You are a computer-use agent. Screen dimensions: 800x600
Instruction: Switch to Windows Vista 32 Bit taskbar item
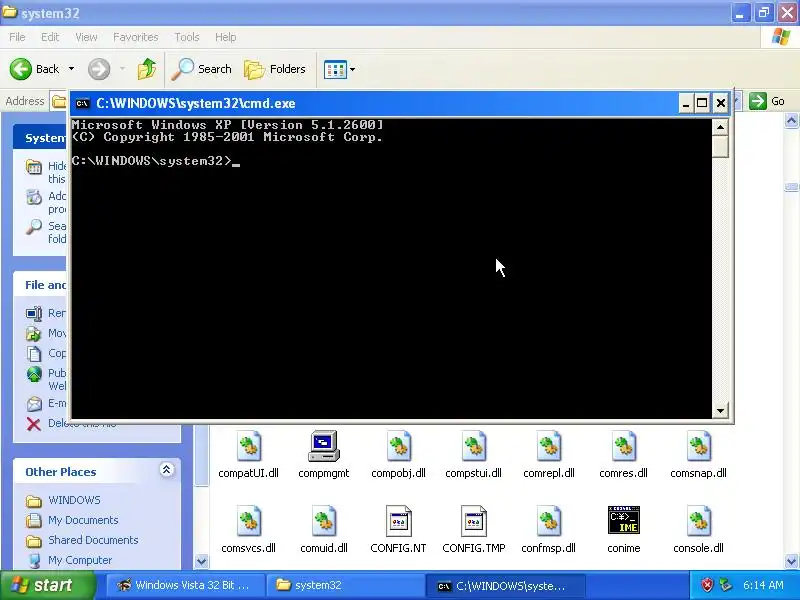(x=186, y=585)
